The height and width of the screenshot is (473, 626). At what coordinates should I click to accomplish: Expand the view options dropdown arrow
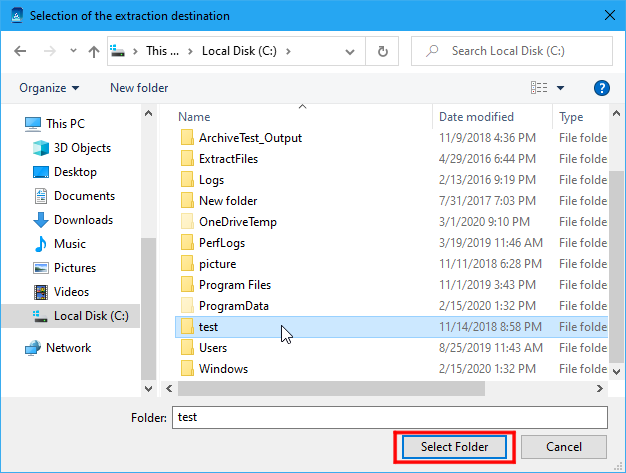[x=560, y=88]
